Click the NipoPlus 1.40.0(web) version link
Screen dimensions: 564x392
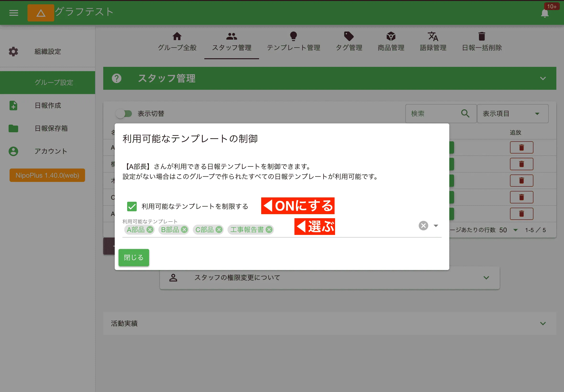click(47, 175)
